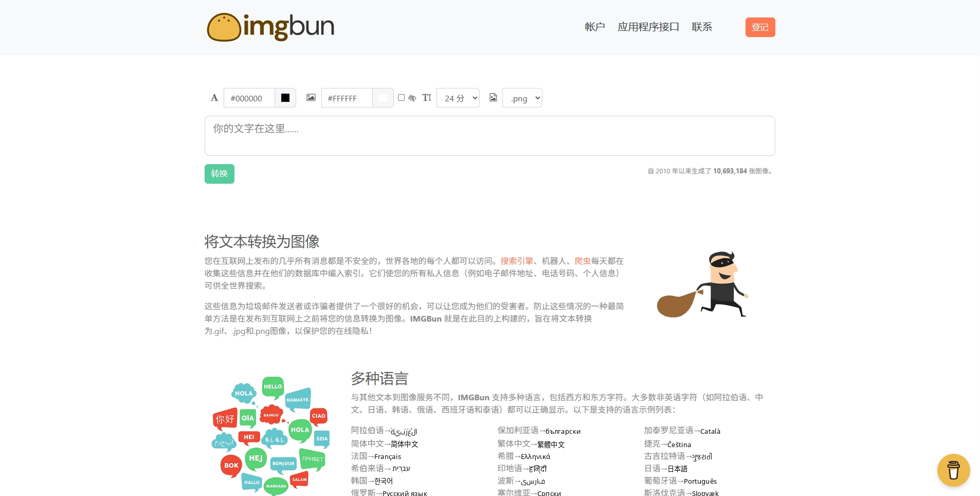980x496 pixels.
Task: Enable the transparent background checkbox
Action: 401,98
